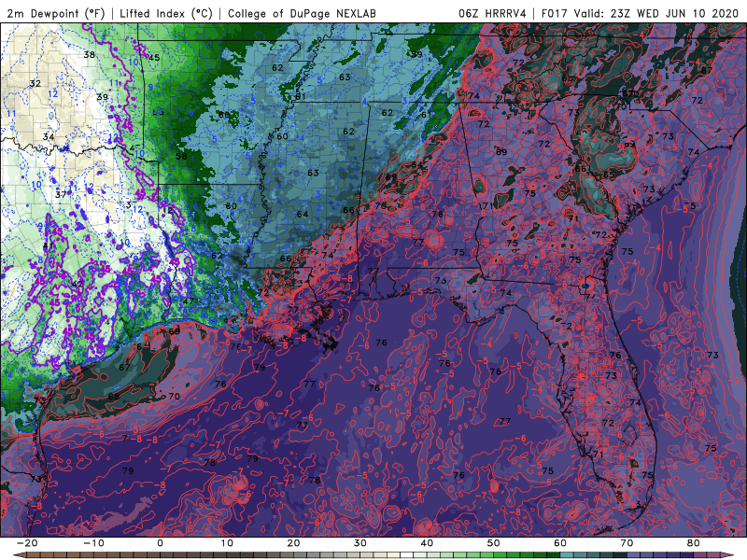Screen dimensions: 747x560
Task: Click the "F017" forecast hour text
Action: tap(555, 13)
